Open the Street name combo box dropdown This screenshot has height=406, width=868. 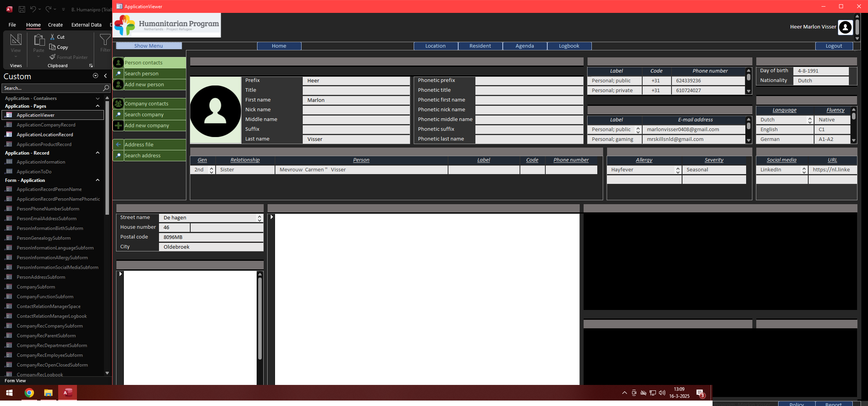[259, 218]
